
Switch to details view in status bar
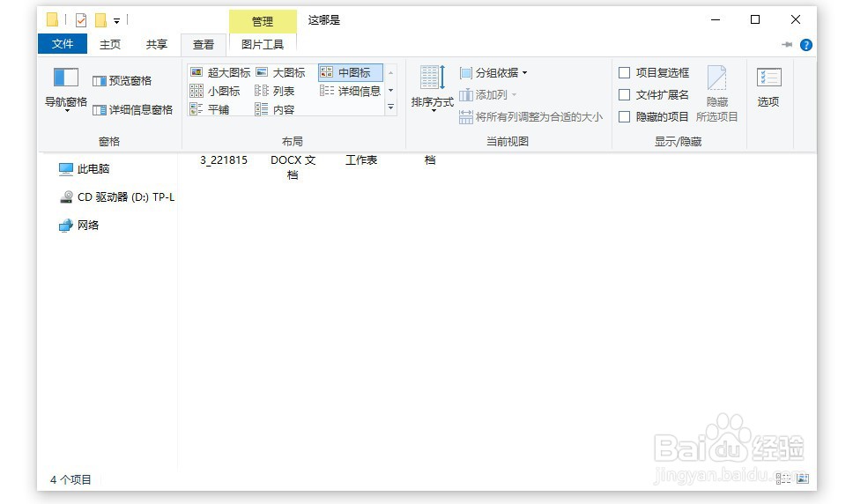(x=783, y=479)
